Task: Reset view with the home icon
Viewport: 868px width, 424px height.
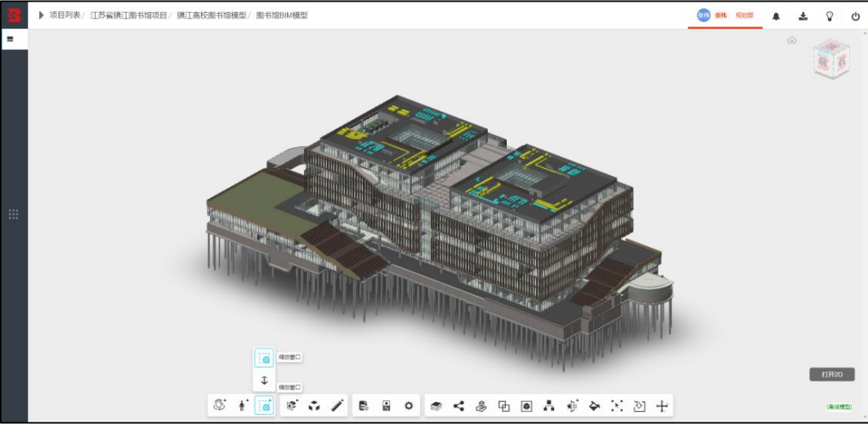Action: pos(792,40)
